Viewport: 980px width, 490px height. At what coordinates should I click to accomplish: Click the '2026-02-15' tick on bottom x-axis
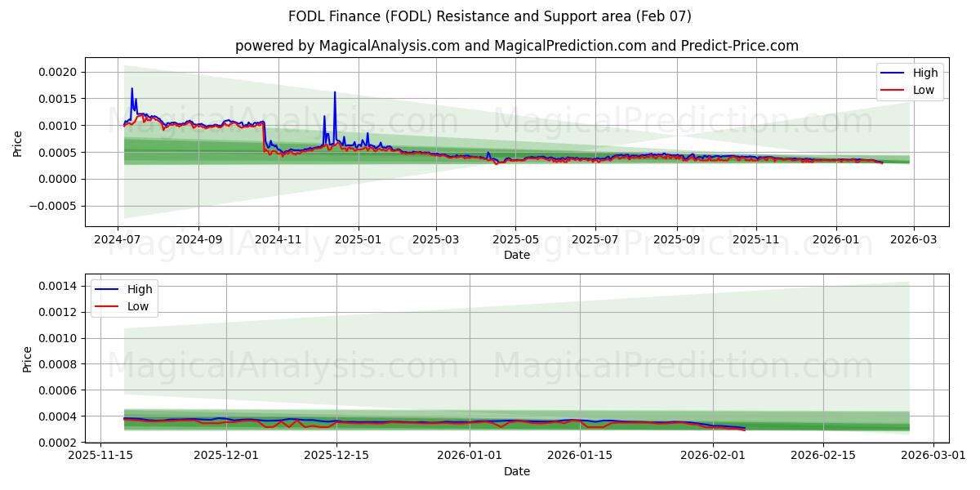822,457
